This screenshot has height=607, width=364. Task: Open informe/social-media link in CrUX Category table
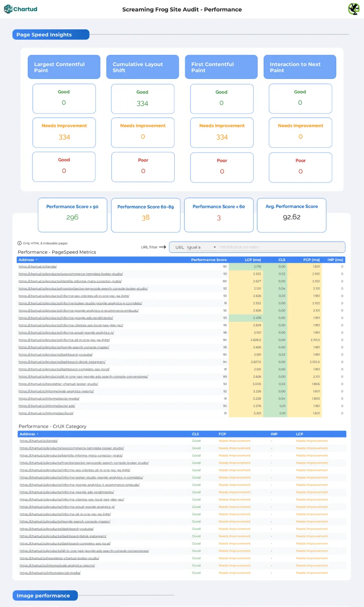[x=50, y=573]
